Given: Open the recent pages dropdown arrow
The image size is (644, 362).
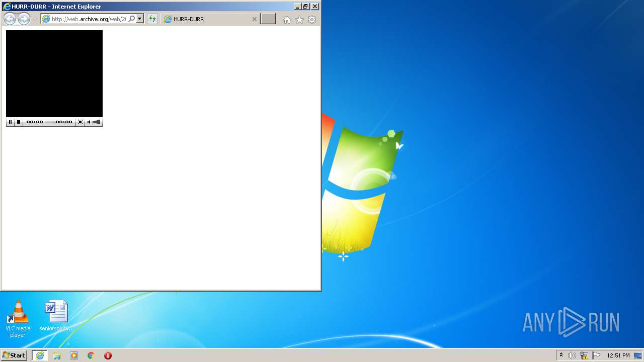Looking at the screenshot, I should click(x=35, y=19).
